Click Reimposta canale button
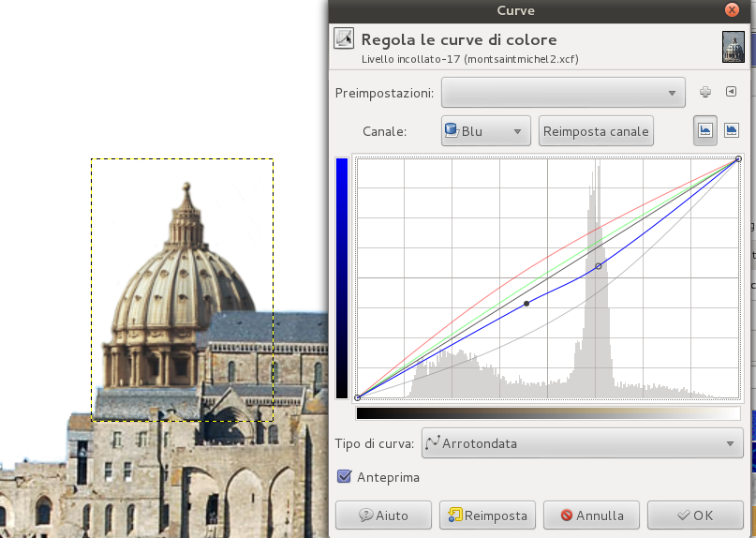 coord(596,131)
